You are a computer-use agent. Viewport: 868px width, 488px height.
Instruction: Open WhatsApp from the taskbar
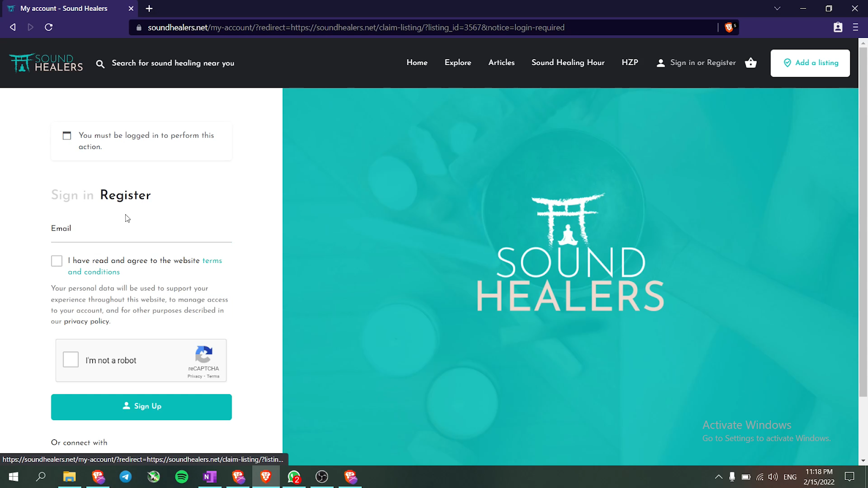(294, 477)
